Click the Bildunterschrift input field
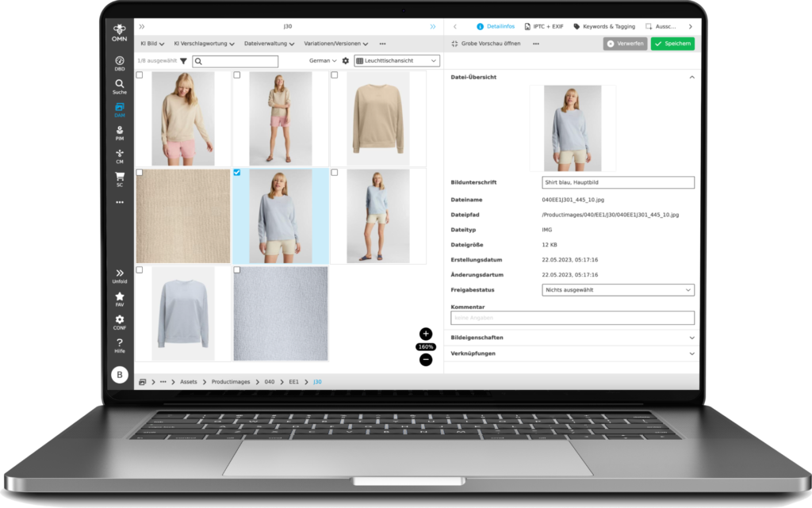This screenshot has width=812, height=508. 618,182
